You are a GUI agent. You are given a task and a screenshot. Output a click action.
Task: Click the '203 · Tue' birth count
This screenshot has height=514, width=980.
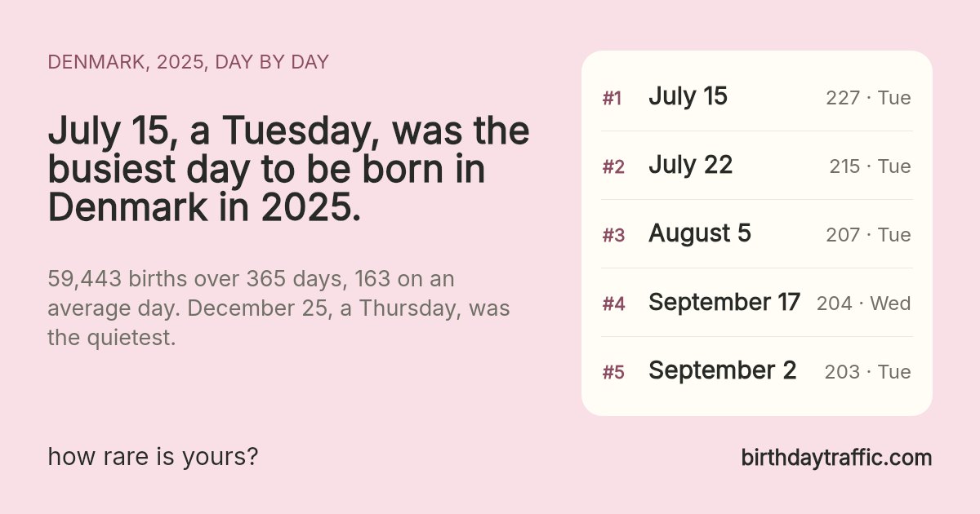pyautogui.click(x=867, y=372)
